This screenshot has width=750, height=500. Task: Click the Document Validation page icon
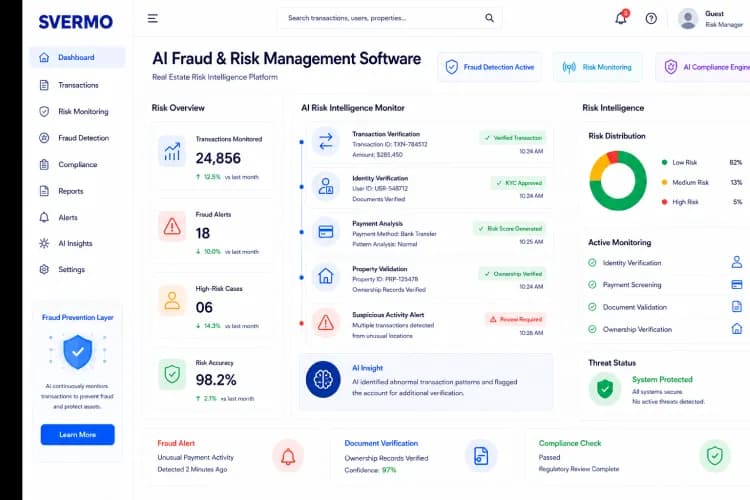[x=737, y=306]
